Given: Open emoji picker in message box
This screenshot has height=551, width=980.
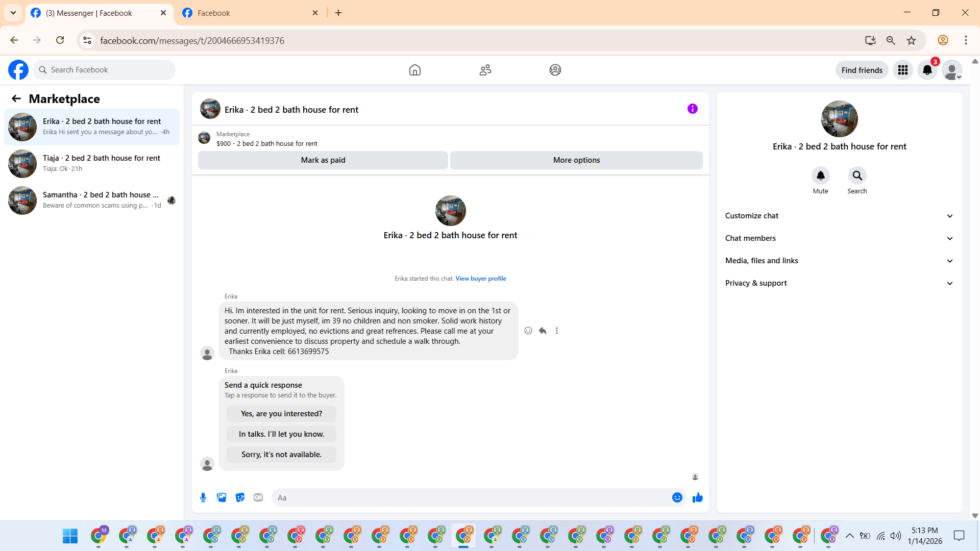Looking at the screenshot, I should pos(677,497).
